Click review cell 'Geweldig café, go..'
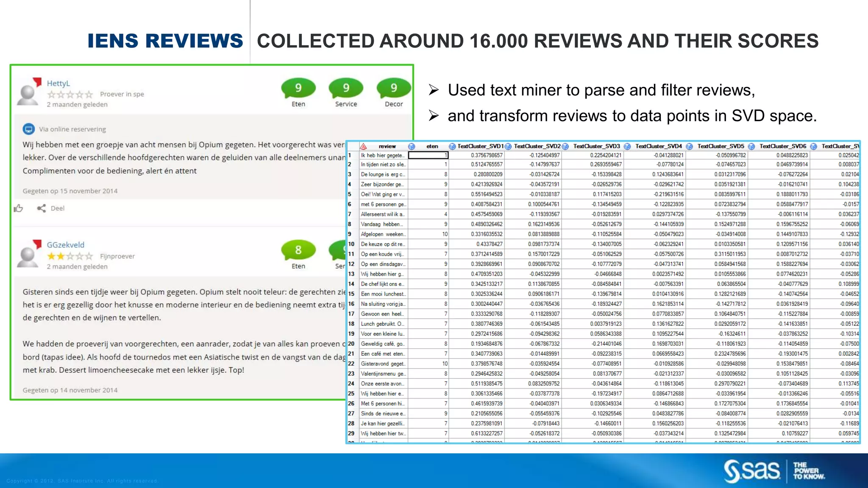 (383, 344)
